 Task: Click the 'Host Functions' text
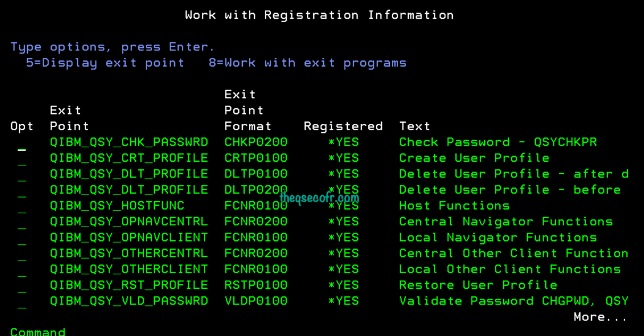click(454, 206)
